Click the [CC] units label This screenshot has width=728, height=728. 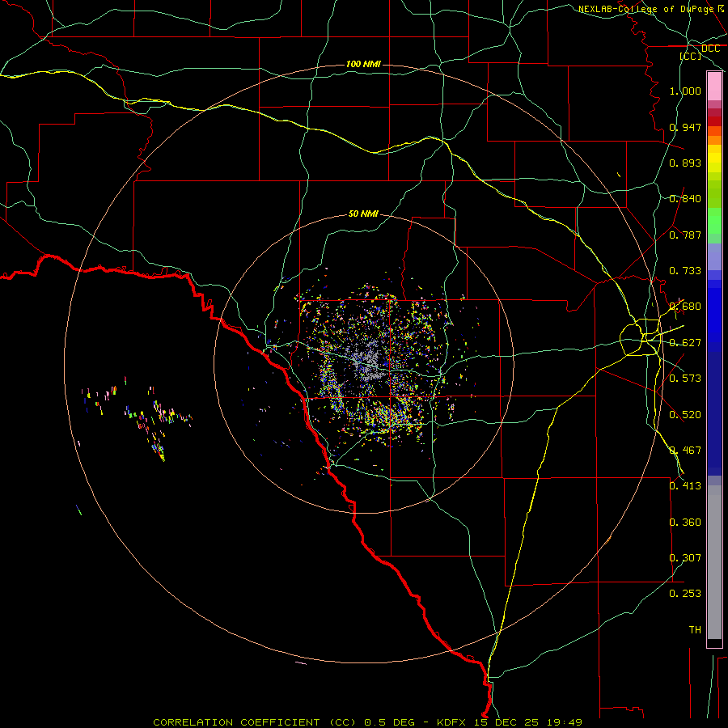[x=691, y=56]
